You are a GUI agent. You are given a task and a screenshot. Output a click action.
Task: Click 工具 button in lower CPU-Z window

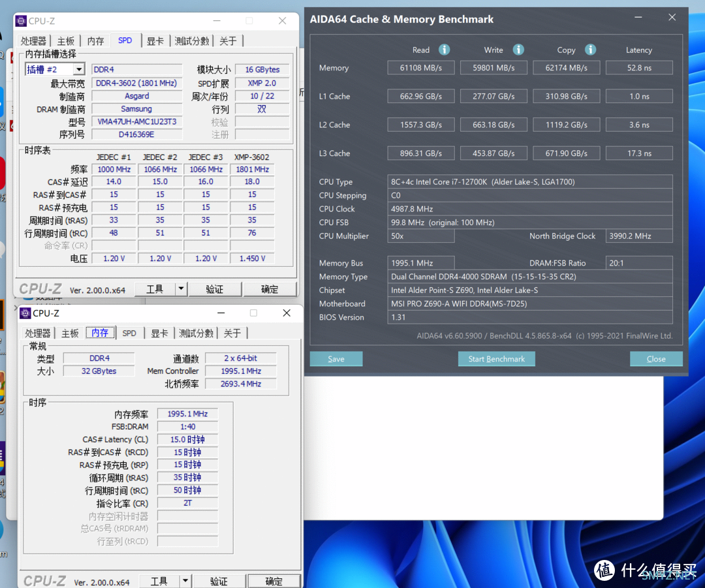click(159, 581)
